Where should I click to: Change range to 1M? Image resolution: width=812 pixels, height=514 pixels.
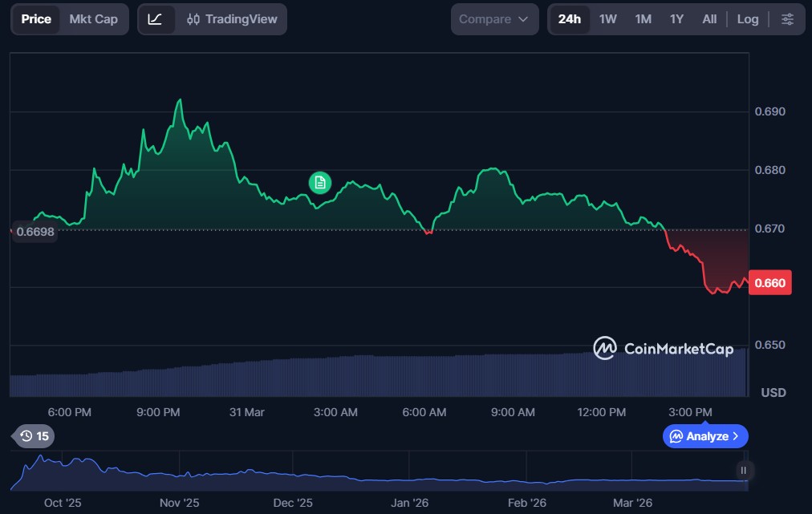pos(643,19)
